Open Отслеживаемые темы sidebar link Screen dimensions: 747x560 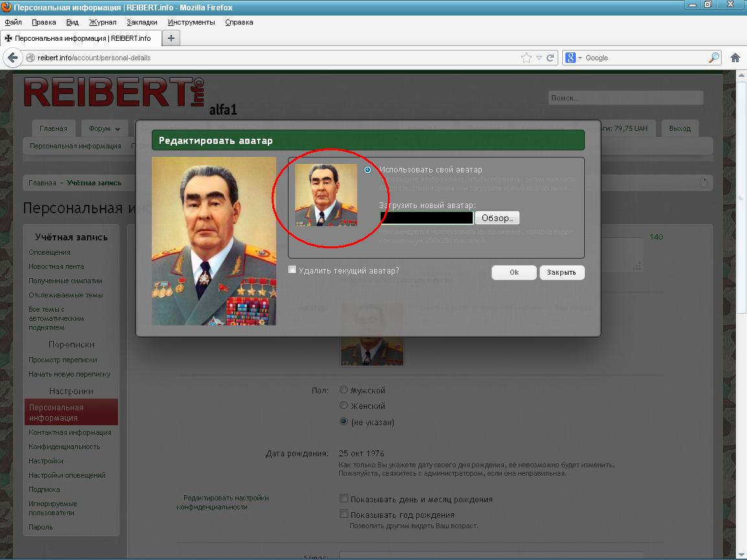[65, 296]
